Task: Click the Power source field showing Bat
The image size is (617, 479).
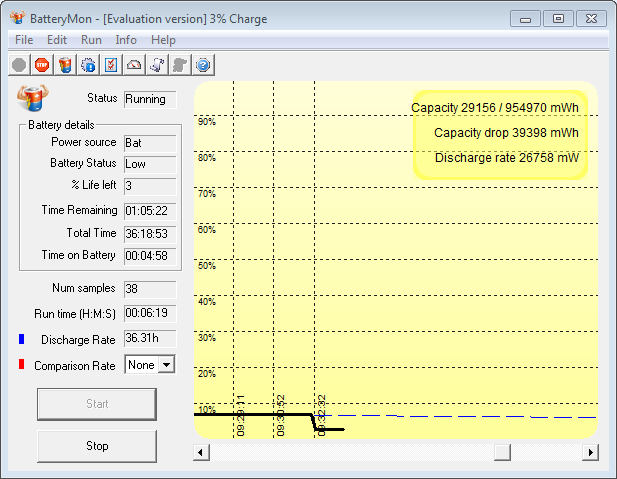Action: point(150,143)
